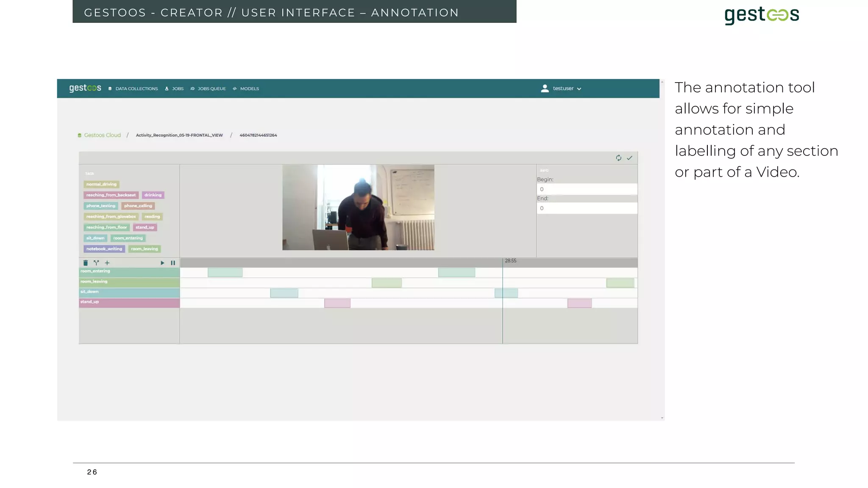
Task: Select the phone_calling tag
Action: click(x=138, y=206)
